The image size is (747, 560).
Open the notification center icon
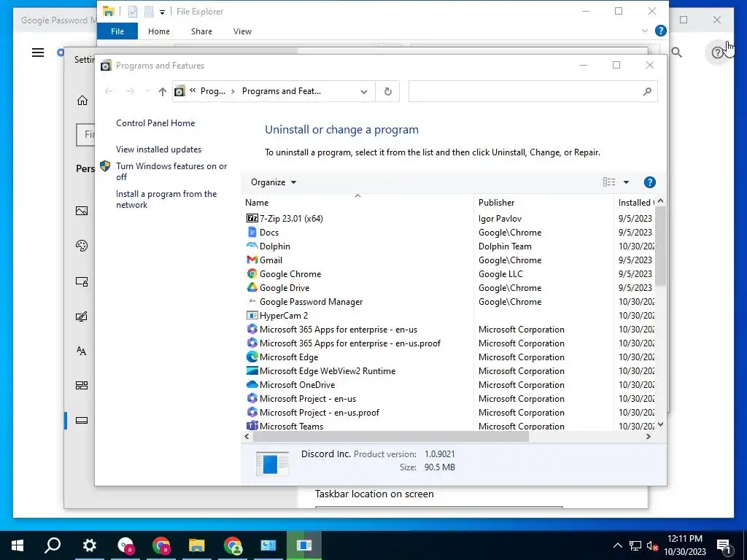pyautogui.click(x=723, y=545)
